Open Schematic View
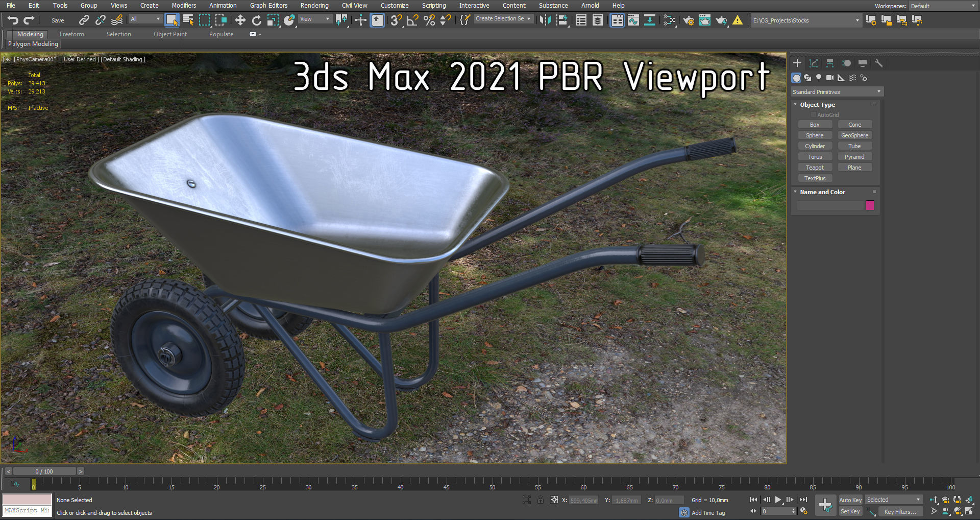980x520 pixels. (650, 20)
